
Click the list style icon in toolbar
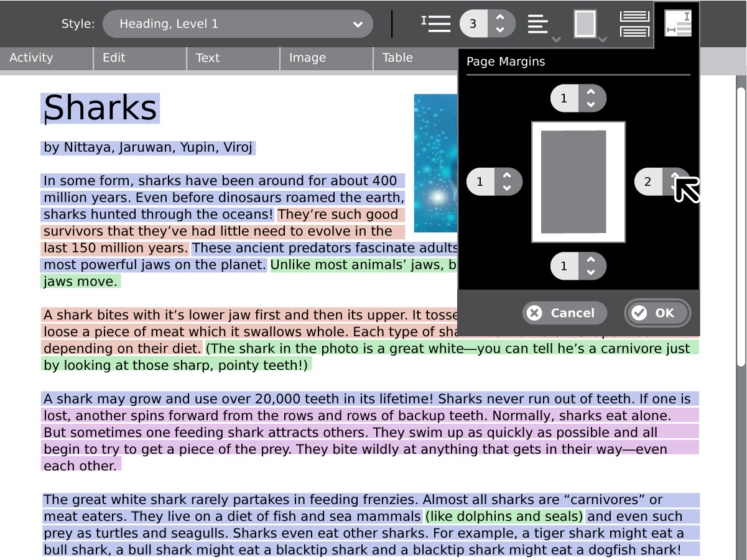(436, 24)
